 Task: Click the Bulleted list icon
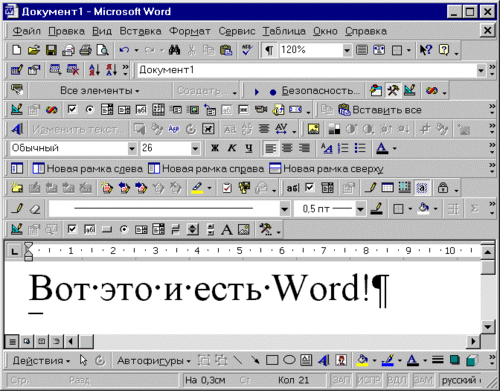(360, 148)
